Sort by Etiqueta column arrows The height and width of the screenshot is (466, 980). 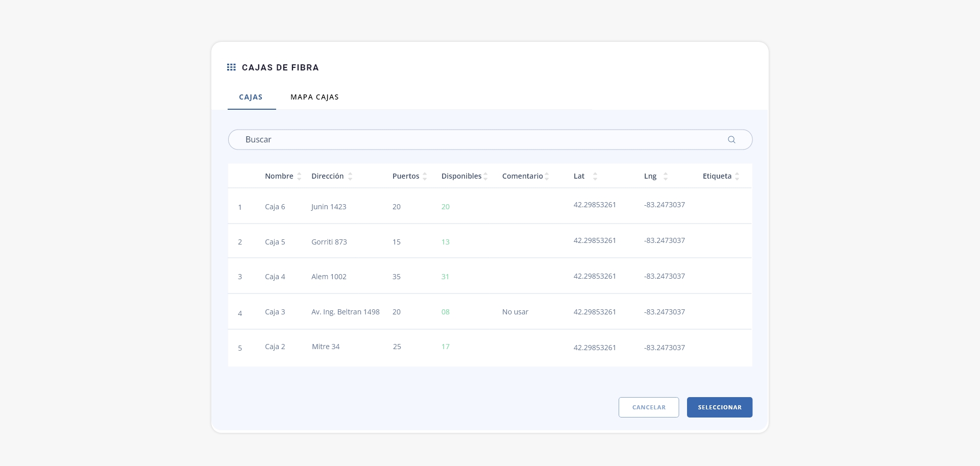pos(737,177)
